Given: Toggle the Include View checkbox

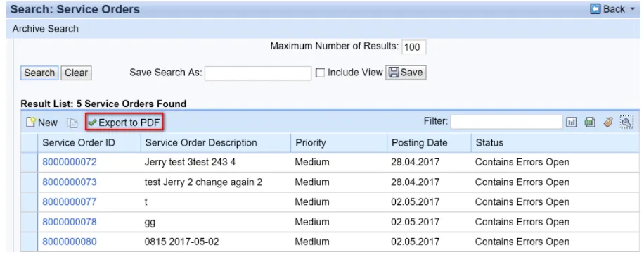Looking at the screenshot, I should coord(321,73).
